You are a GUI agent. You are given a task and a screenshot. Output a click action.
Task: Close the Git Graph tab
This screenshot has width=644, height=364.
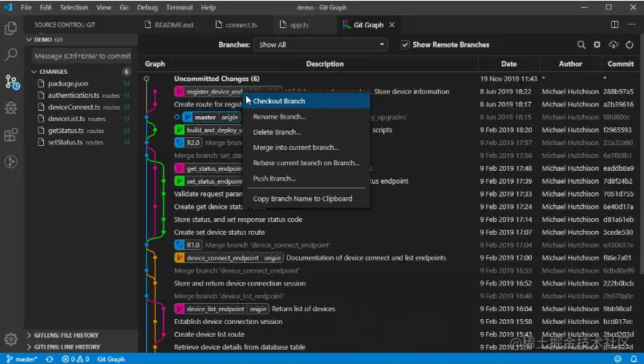pyautogui.click(x=392, y=25)
